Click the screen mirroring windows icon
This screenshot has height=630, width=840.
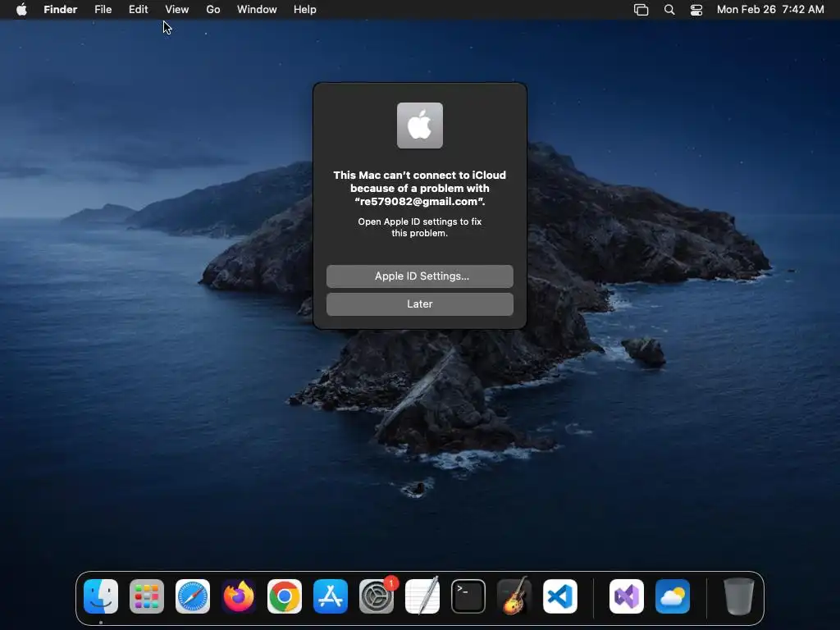(x=641, y=10)
